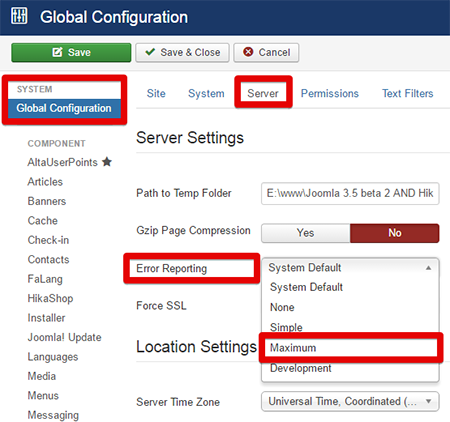Select Development error reporting option
This screenshot has height=422, width=450.
[301, 368]
